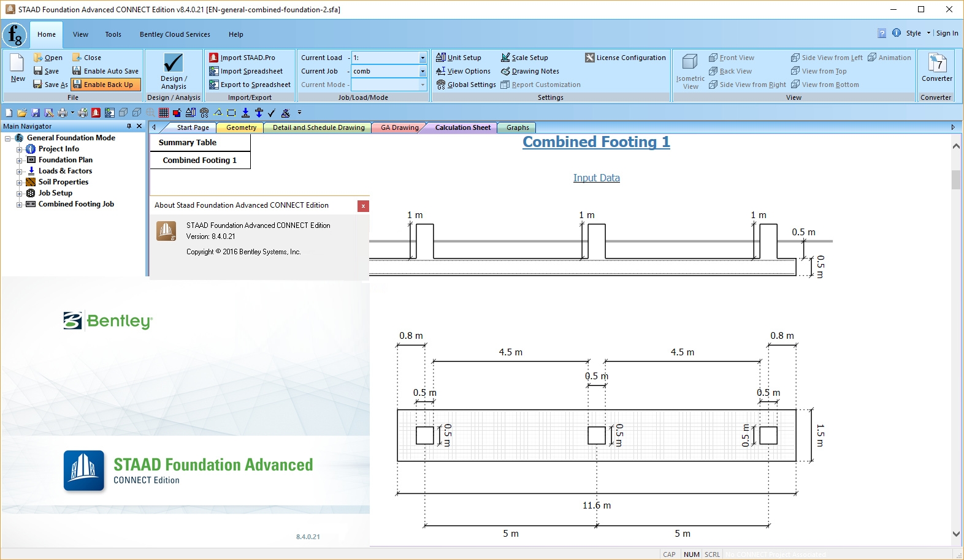The width and height of the screenshot is (964, 560).
Task: Switch to the Graphs tab
Action: click(518, 127)
